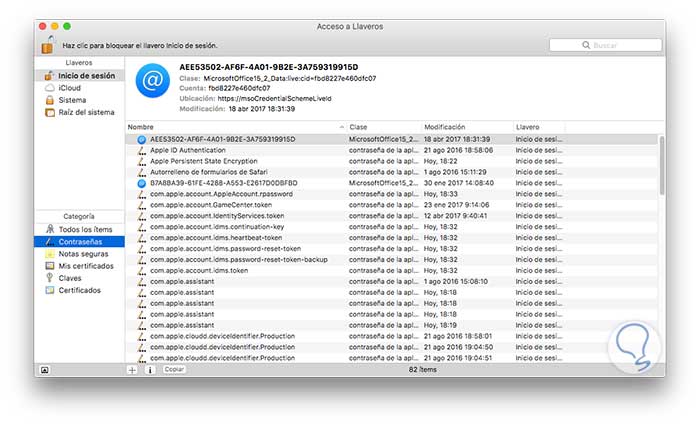Viewport: 700px width, 426px height.
Task: Click the 30 ene 2017 14:08:40 date cell
Action: (457, 183)
